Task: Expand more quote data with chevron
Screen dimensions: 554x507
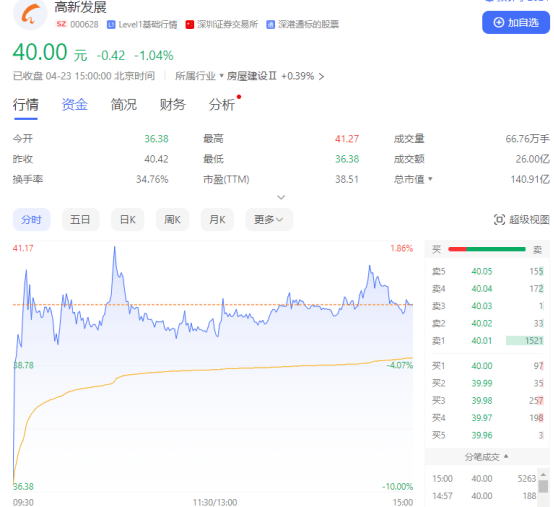Action: point(281,197)
